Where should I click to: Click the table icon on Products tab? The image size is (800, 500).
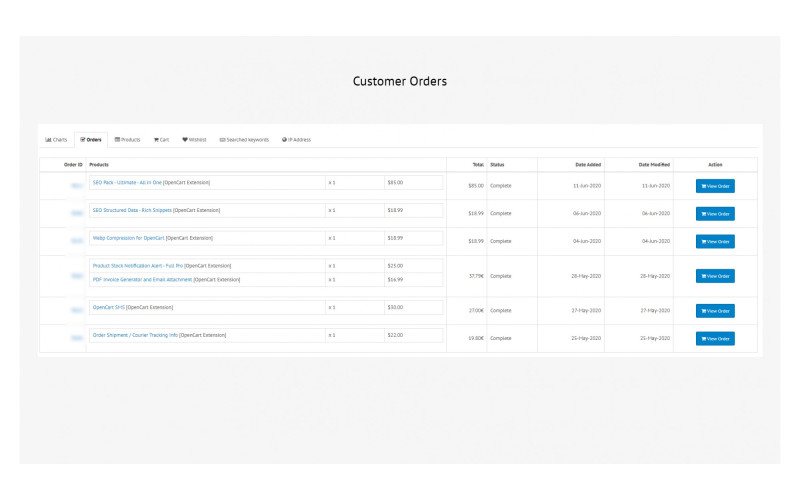(x=118, y=140)
